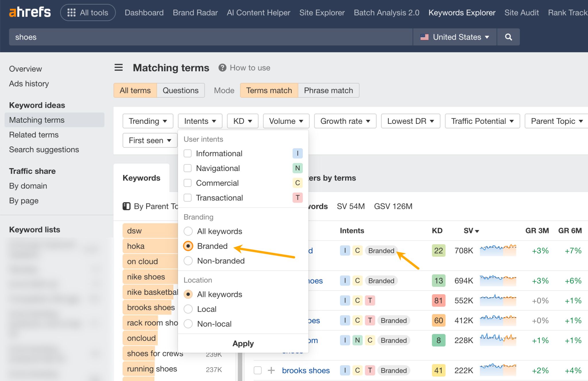Click the Transactional intent badge on a keyword row
Screen dimensions: 588x381
pos(370,300)
